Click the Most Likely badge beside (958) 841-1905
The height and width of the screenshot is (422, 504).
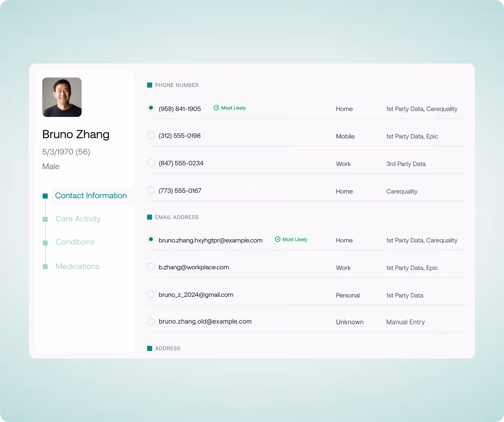tap(230, 108)
